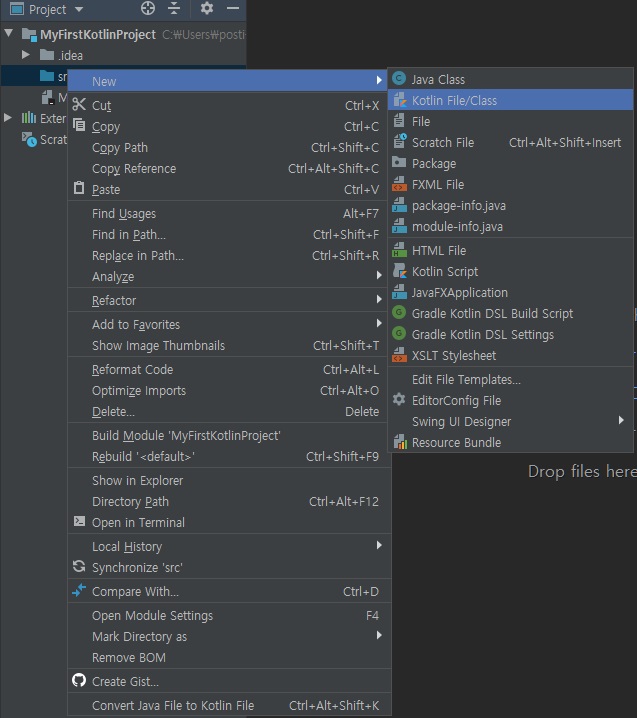Choose Convert Java File to Kotlin File
Screen dimensions: 637x718
tap(173, 705)
